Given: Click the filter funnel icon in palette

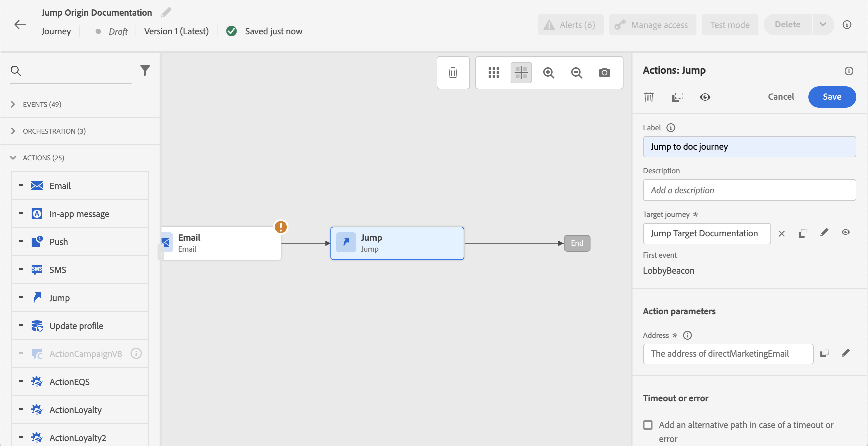Looking at the screenshot, I should pyautogui.click(x=145, y=70).
